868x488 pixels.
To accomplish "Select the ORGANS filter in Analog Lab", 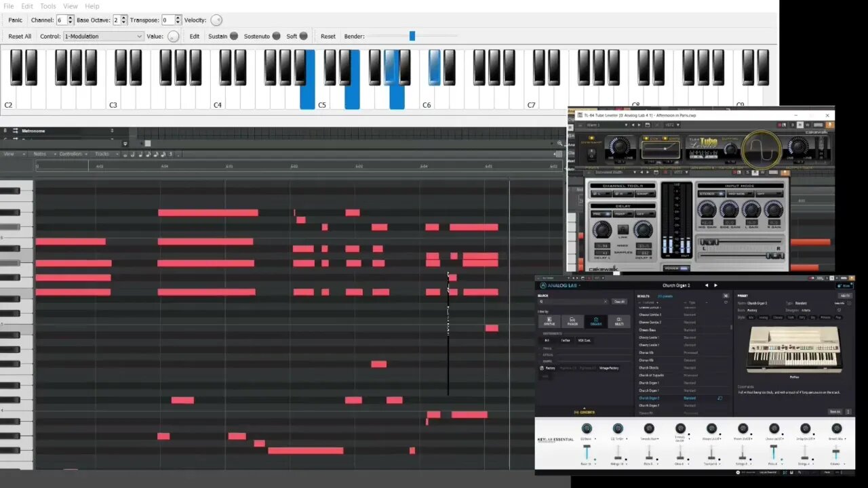I will pos(596,322).
